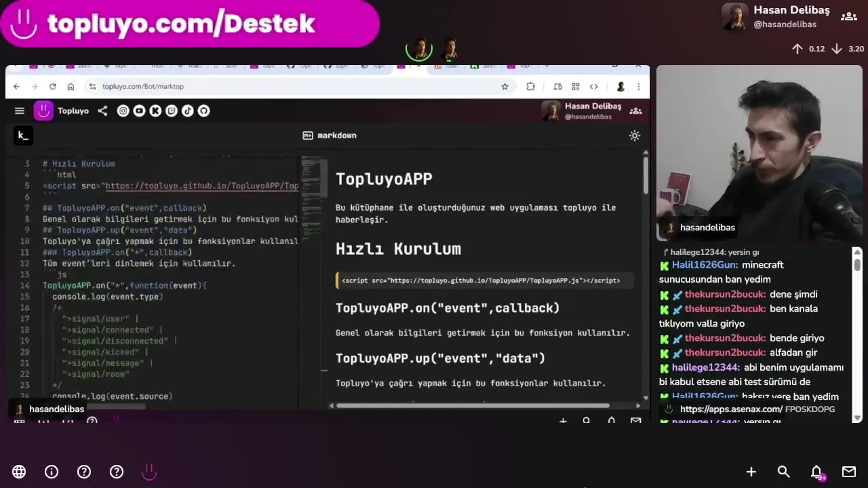868x488 pixels.
Task: Open the mail messages icon
Action: point(849,472)
